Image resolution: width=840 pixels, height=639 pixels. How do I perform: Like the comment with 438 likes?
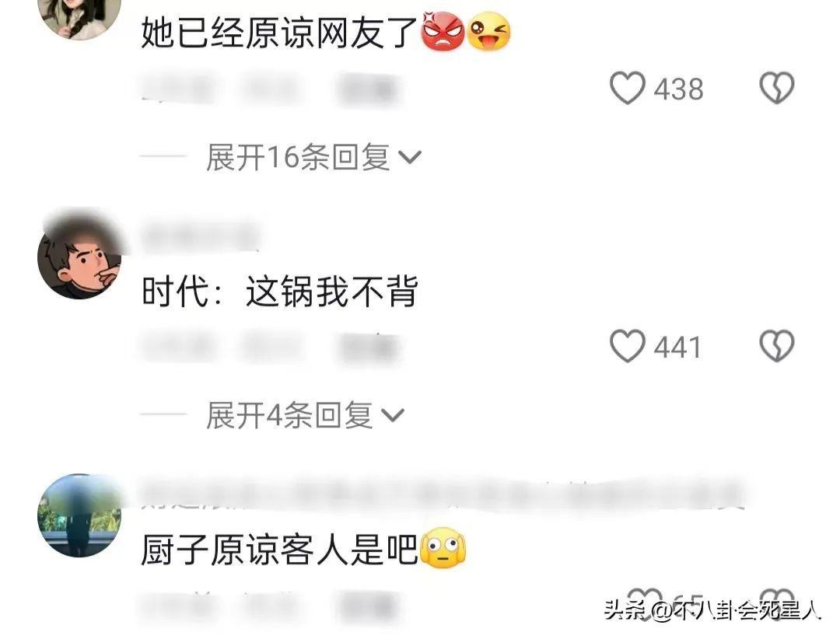(x=628, y=89)
